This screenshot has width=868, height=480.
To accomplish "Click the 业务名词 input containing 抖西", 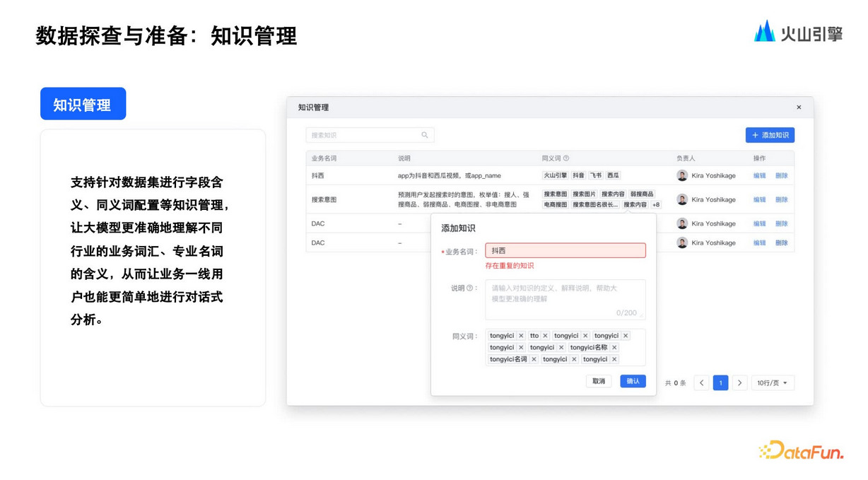I will 565,251.
